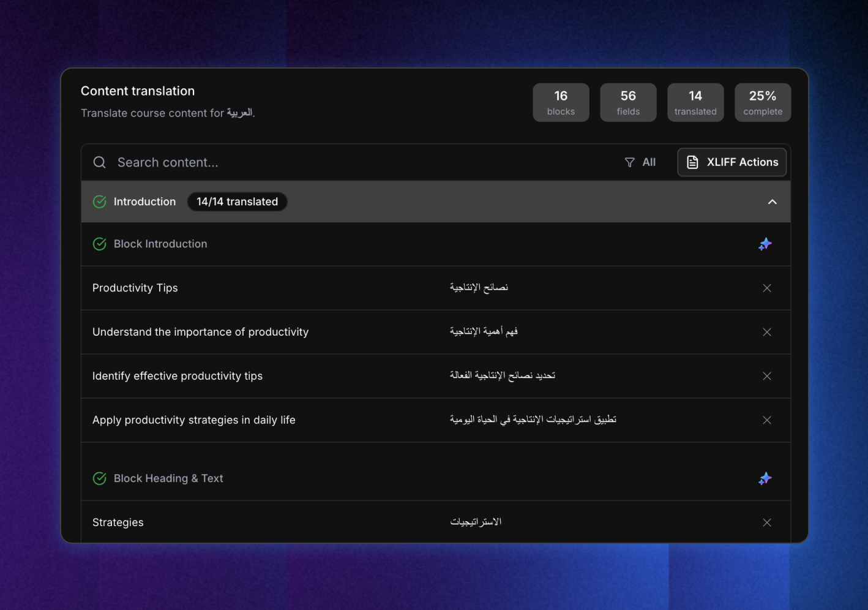Screen dimensions: 868x610
Task: Click the search magnifier icon
Action: click(99, 162)
